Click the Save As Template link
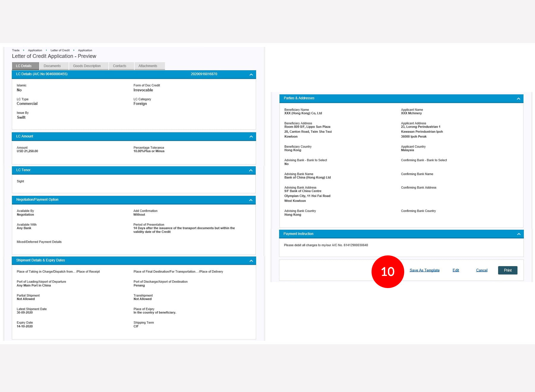The height and width of the screenshot is (392, 535). (x=424, y=270)
